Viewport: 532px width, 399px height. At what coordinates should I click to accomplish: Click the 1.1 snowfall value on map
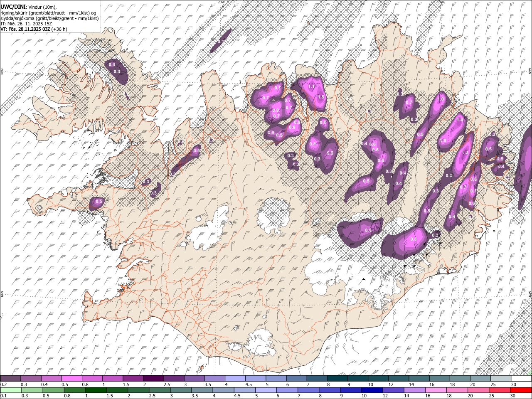312,86
